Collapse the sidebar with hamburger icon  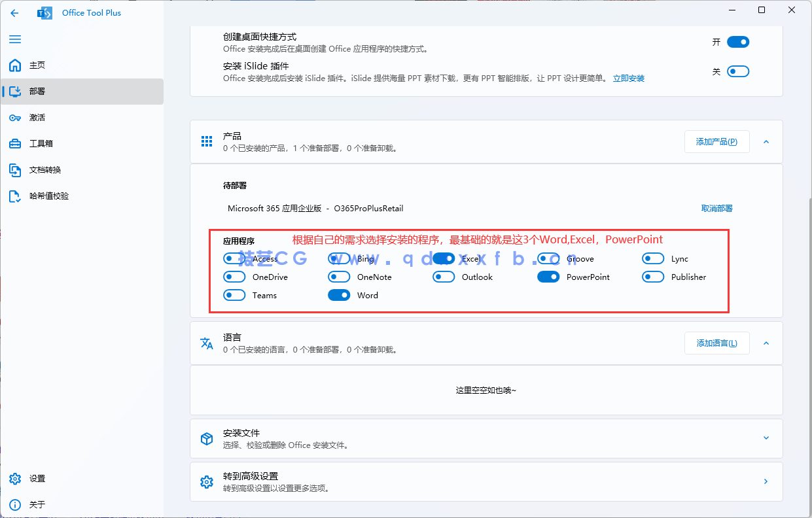click(14, 39)
